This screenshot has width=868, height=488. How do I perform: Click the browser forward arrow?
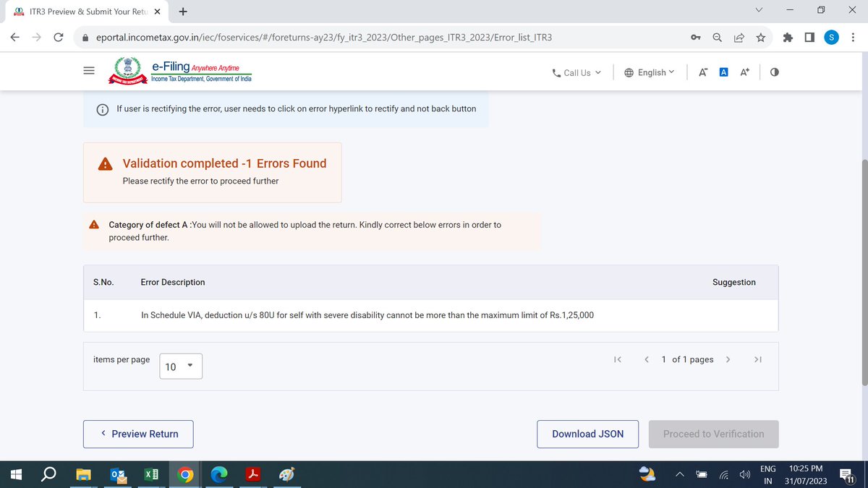click(37, 38)
